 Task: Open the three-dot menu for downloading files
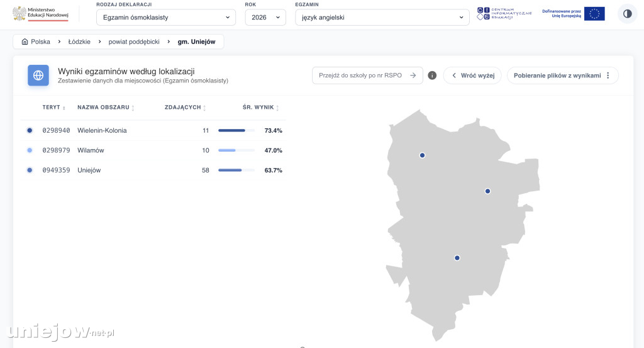pos(608,75)
